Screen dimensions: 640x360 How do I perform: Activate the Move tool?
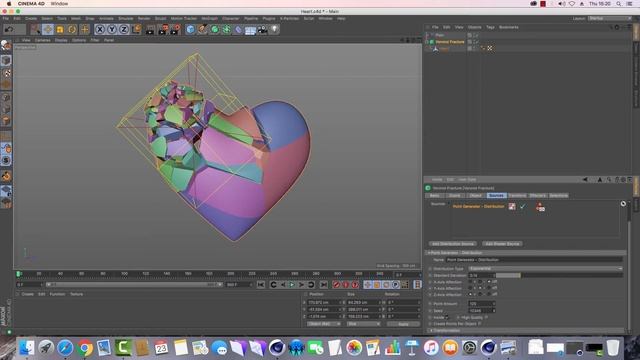pos(48,29)
